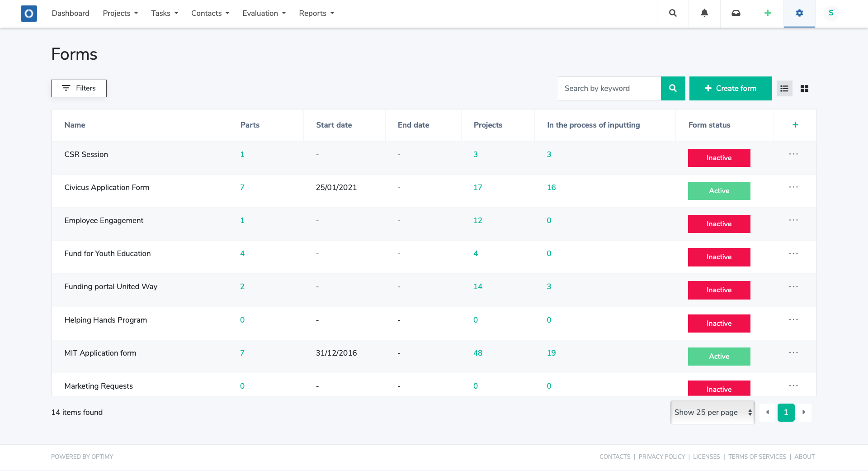Open the notifications bell
This screenshot has height=471, width=868.
coord(704,13)
